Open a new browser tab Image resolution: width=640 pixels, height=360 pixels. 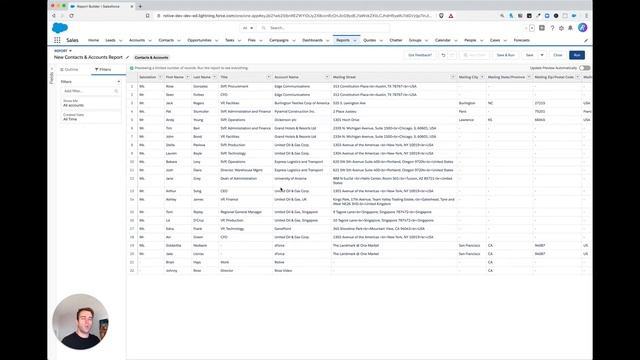point(140,7)
